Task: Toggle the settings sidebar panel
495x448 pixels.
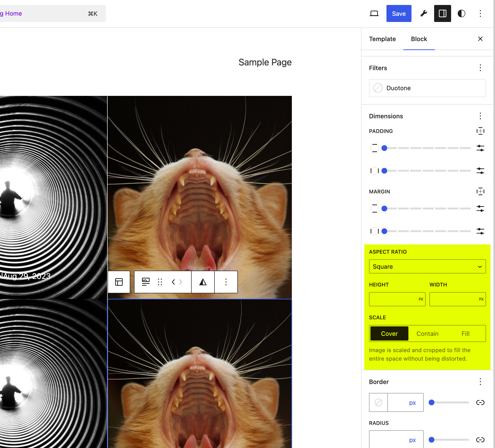Action: [x=442, y=13]
